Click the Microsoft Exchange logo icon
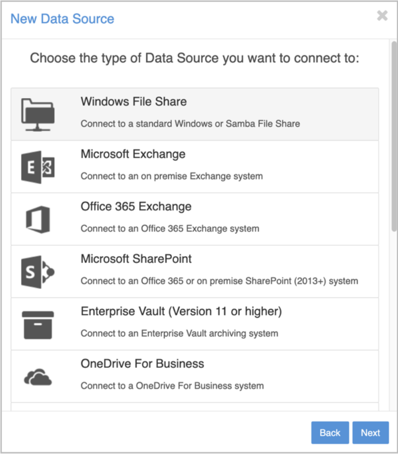 pos(38,167)
